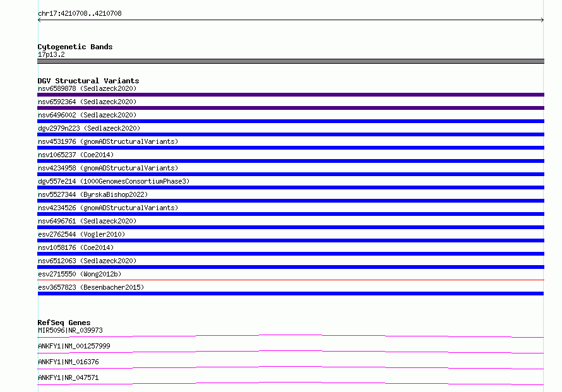Image resolution: width=562 pixels, height=392 pixels.
Task: Open nsv4234958 (gnomADStructuralVariants) label
Action: (x=108, y=168)
